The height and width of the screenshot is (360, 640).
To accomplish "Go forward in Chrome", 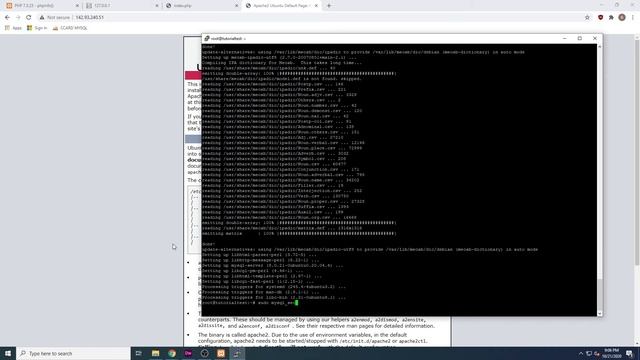I will [x=18, y=18].
